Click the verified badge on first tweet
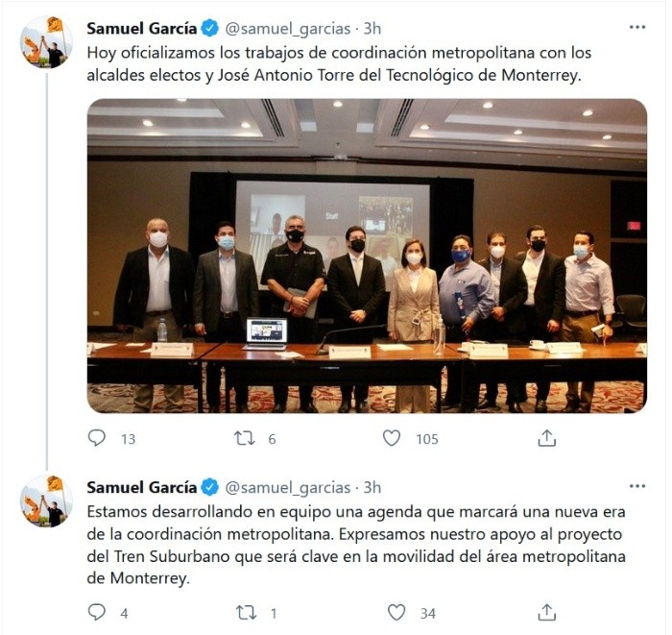 209,28
